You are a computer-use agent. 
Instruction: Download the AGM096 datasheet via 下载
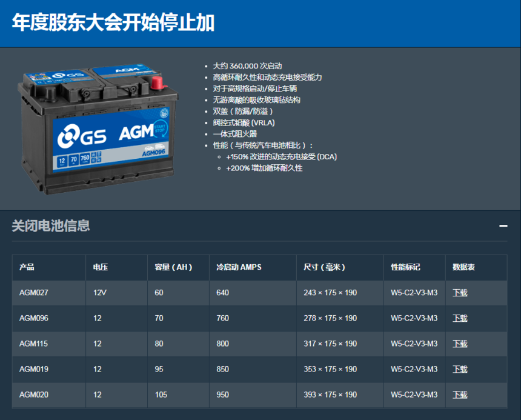(x=460, y=318)
